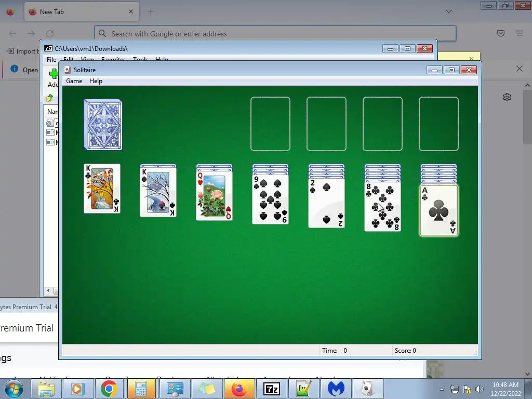Select the King of Clubs card

102,189
